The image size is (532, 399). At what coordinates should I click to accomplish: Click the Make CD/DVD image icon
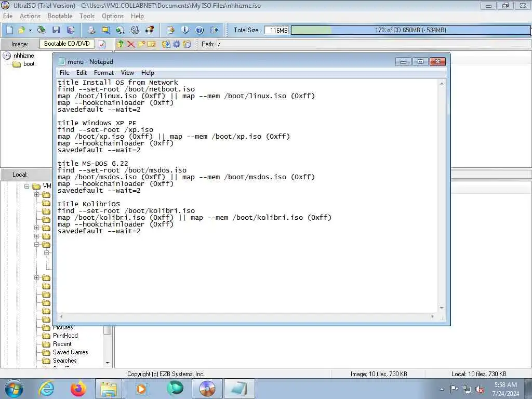point(91,30)
